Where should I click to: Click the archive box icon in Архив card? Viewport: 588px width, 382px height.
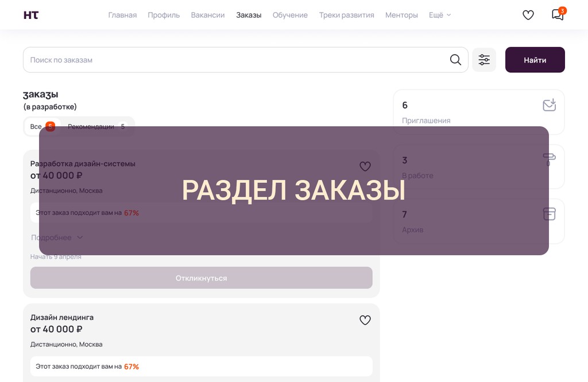[549, 214]
